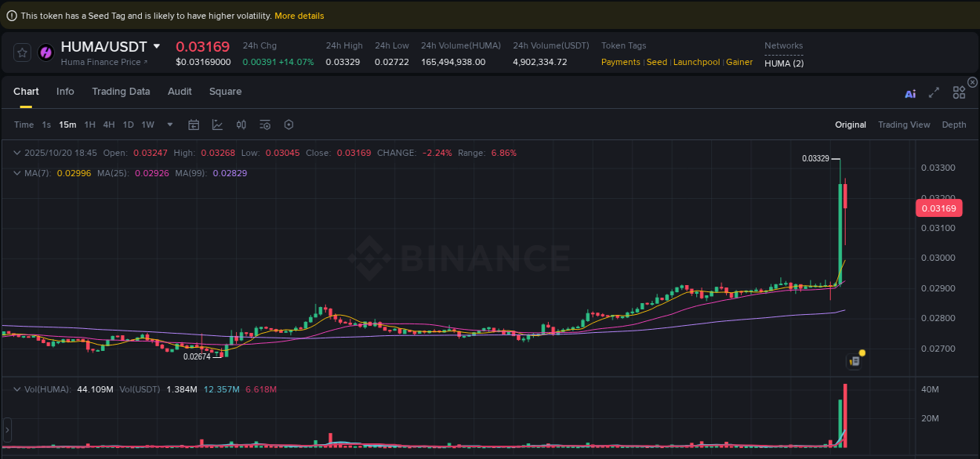Toggle the favorite star for HUMA/USDT
980x459 pixels.
tap(21, 52)
